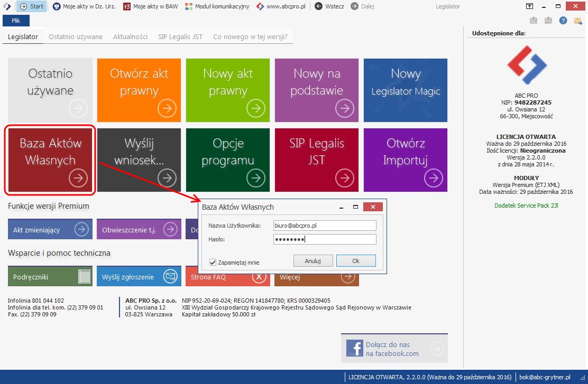The image size is (588, 384).
Task: Click the Legislator app logo icon top left
Action: click(7, 6)
